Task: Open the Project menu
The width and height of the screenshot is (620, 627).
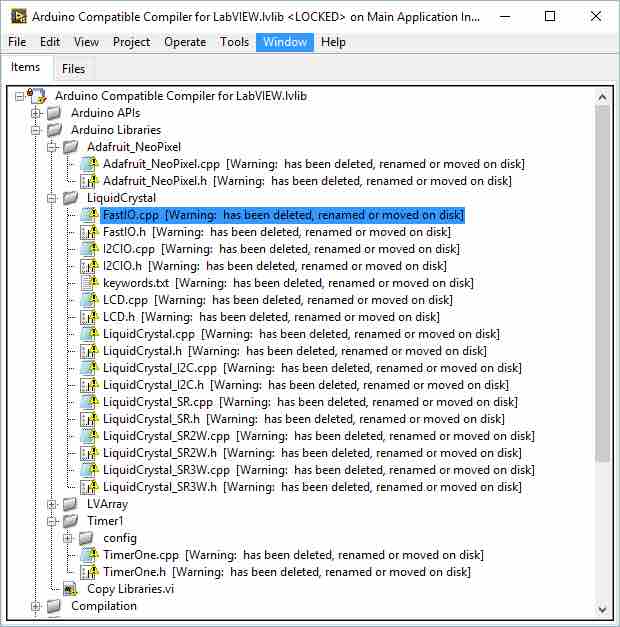Action: (132, 42)
